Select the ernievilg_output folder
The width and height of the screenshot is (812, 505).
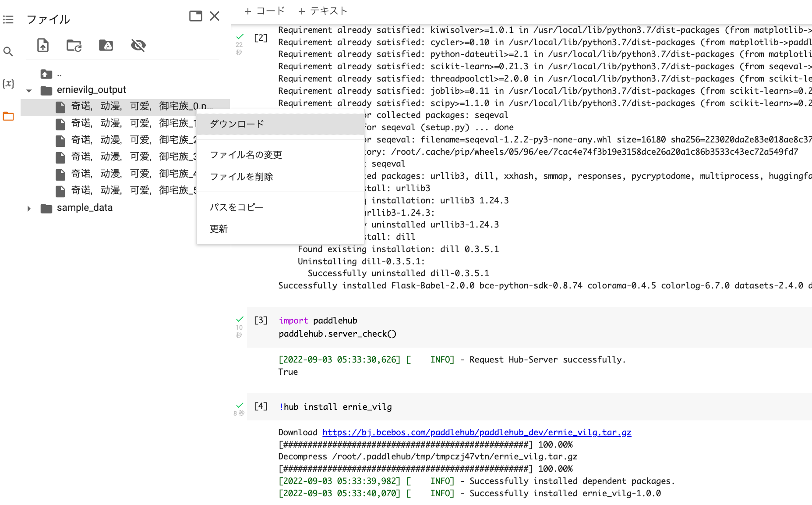click(91, 90)
